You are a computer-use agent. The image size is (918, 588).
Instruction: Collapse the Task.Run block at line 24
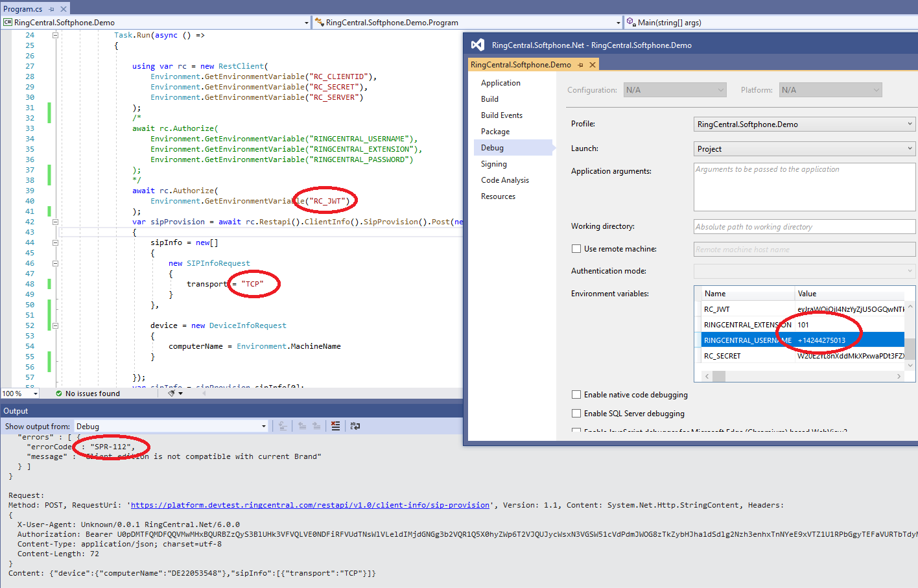coord(55,35)
